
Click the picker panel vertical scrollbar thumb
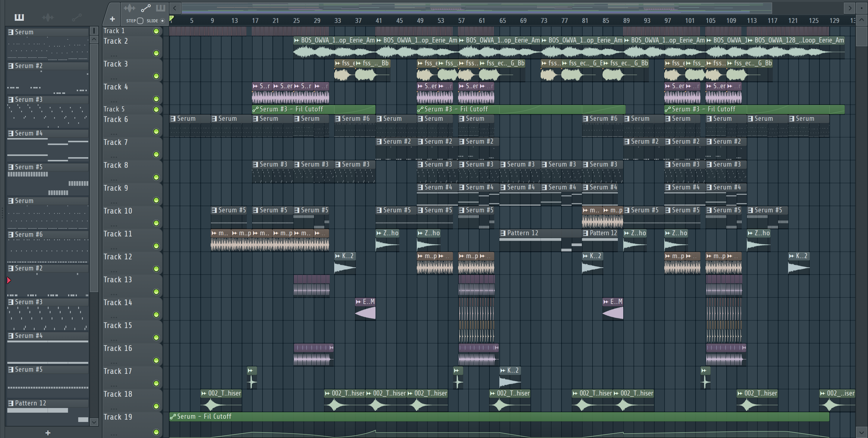94,168
